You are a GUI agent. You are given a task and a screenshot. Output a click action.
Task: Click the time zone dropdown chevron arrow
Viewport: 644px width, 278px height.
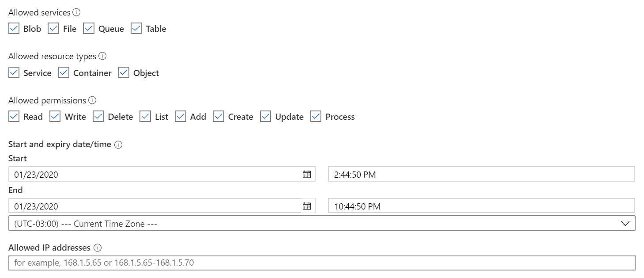click(625, 224)
